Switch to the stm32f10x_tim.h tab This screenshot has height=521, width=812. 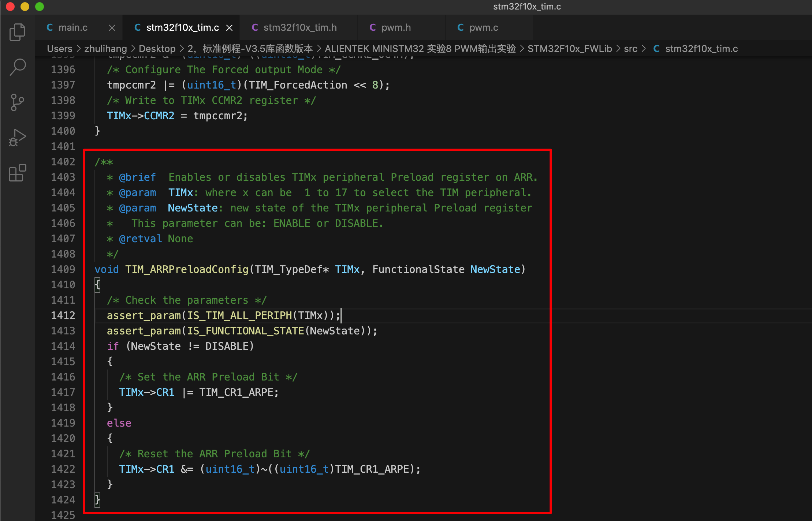click(x=300, y=28)
